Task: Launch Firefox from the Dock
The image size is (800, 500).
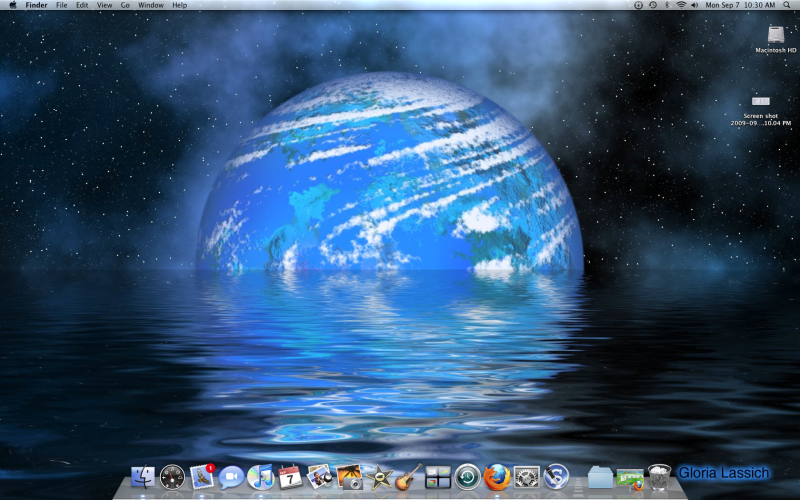Action: (x=497, y=478)
